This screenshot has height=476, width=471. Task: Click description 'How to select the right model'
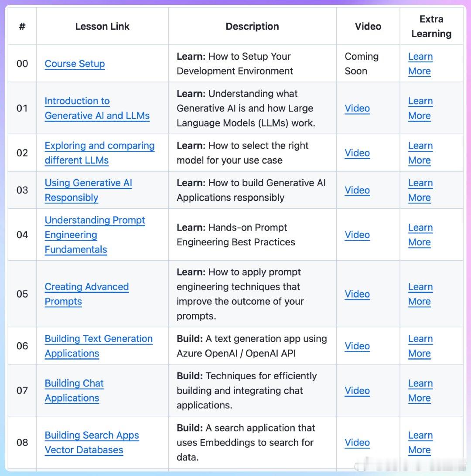242,153
